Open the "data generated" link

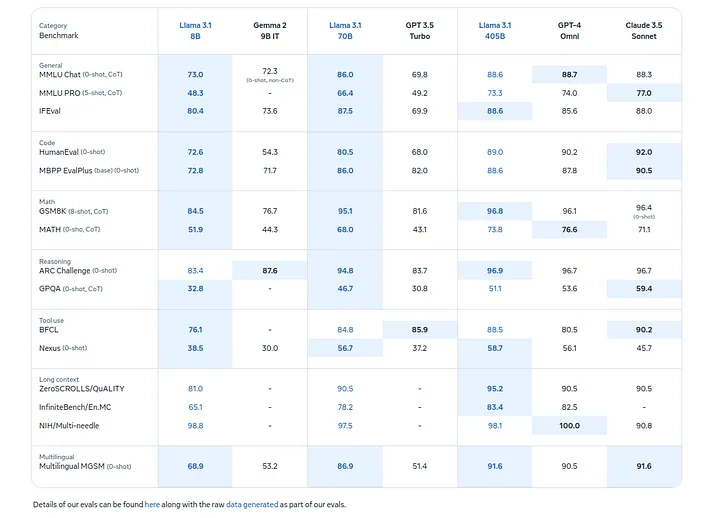pos(248,505)
